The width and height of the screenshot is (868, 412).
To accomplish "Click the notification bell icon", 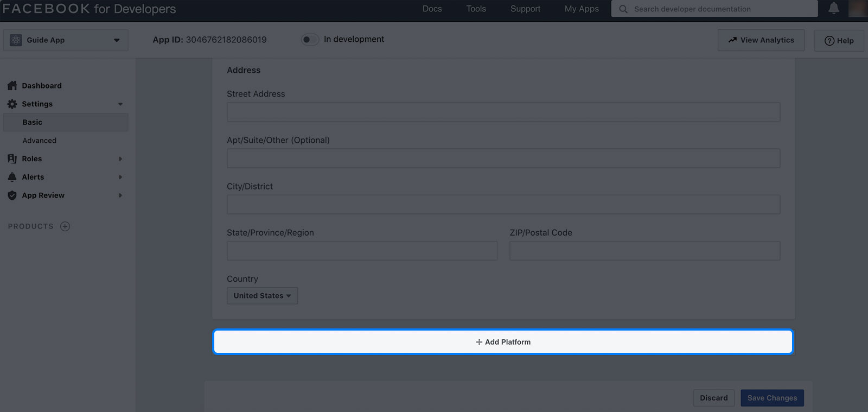I will 834,8.
